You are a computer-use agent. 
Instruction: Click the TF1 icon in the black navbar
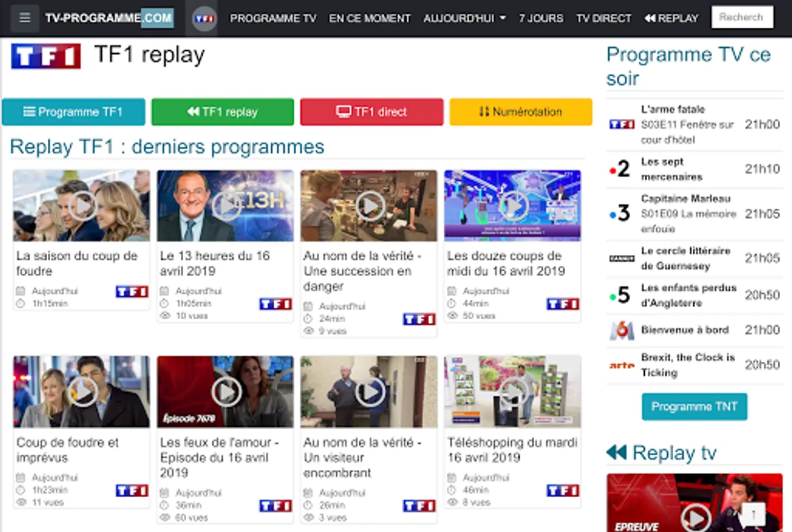203,17
